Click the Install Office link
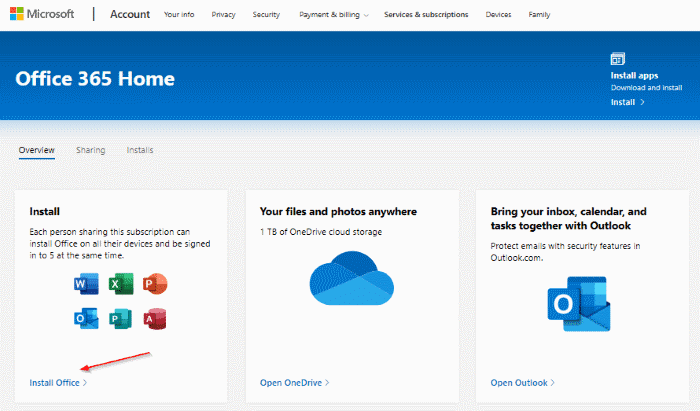 pos(58,383)
